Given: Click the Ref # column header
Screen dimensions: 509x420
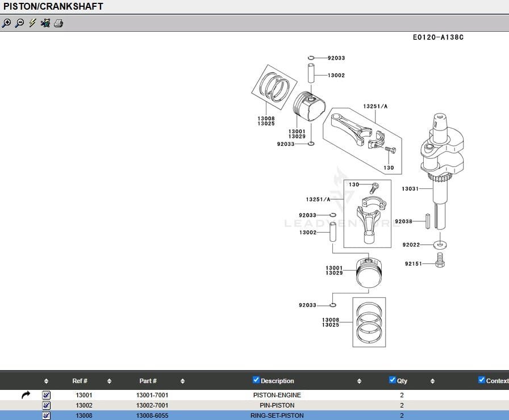Looking at the screenshot, I should [x=80, y=381].
